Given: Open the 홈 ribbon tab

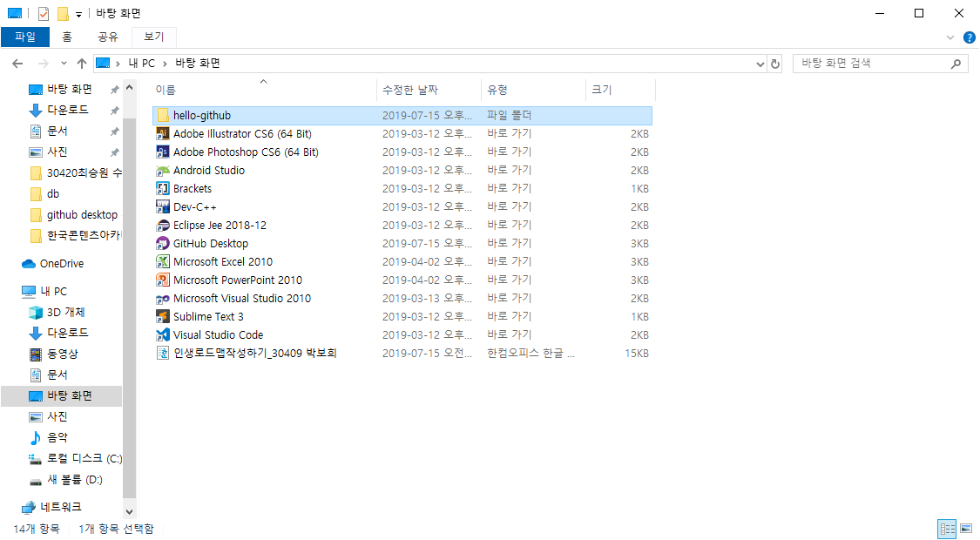Looking at the screenshot, I should (x=67, y=37).
